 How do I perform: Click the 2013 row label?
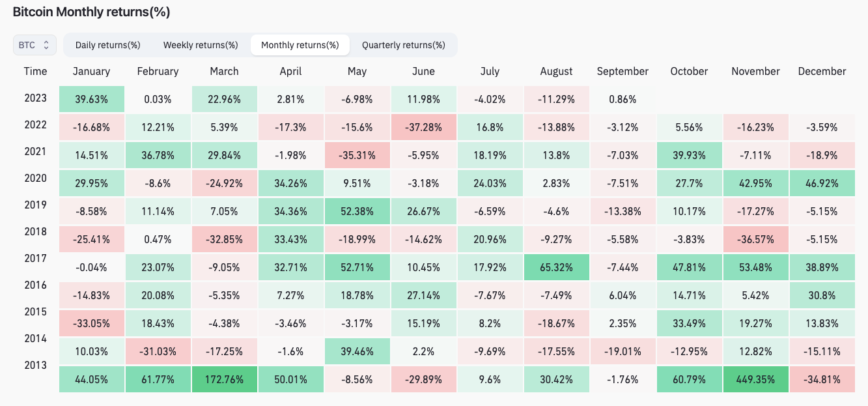(x=35, y=366)
